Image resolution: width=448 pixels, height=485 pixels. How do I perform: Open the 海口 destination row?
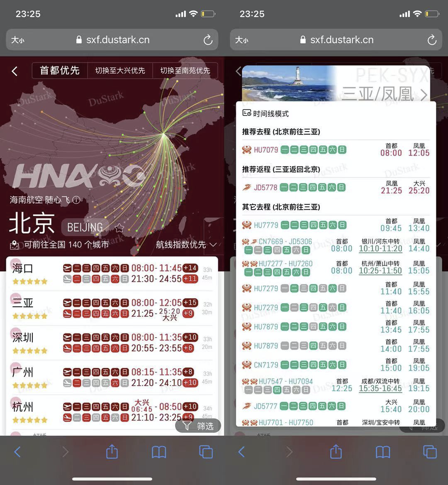pyautogui.click(x=112, y=274)
